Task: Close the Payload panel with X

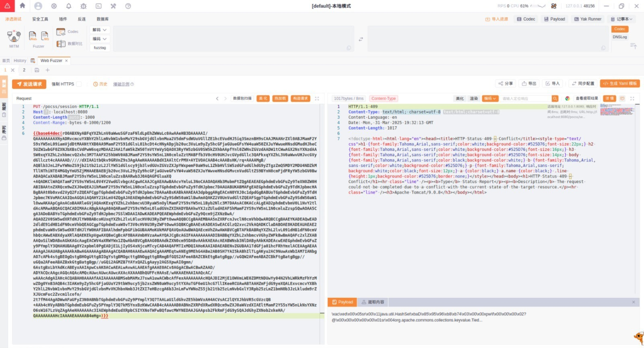Action: [x=634, y=302]
